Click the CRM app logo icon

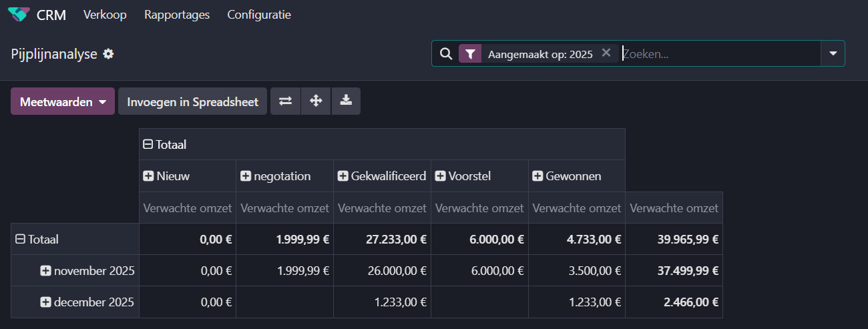pos(19,14)
